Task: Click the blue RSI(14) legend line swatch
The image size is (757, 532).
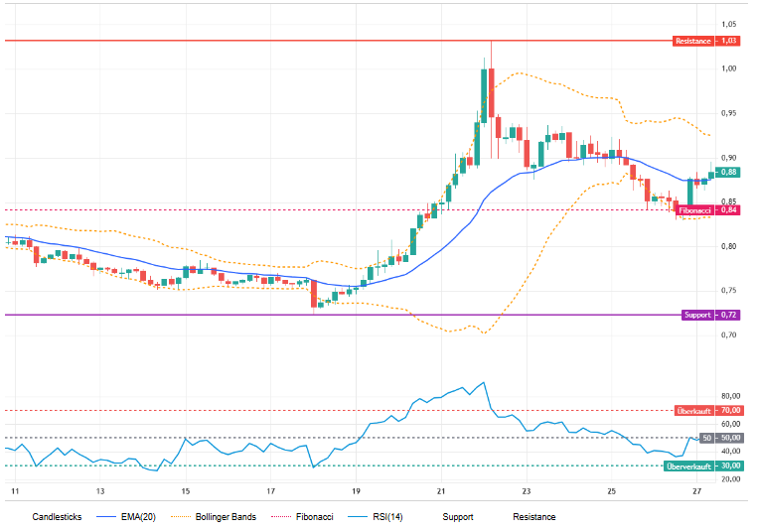Action: tap(358, 517)
